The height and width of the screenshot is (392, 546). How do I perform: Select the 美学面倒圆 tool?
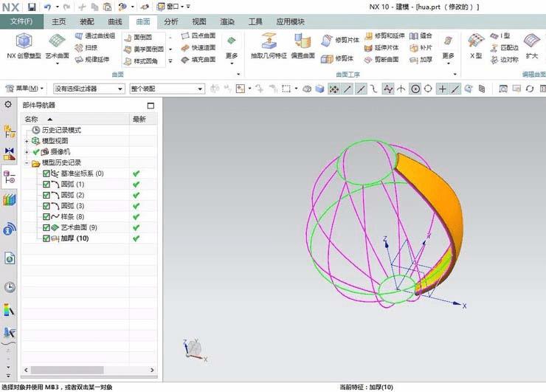coord(144,49)
